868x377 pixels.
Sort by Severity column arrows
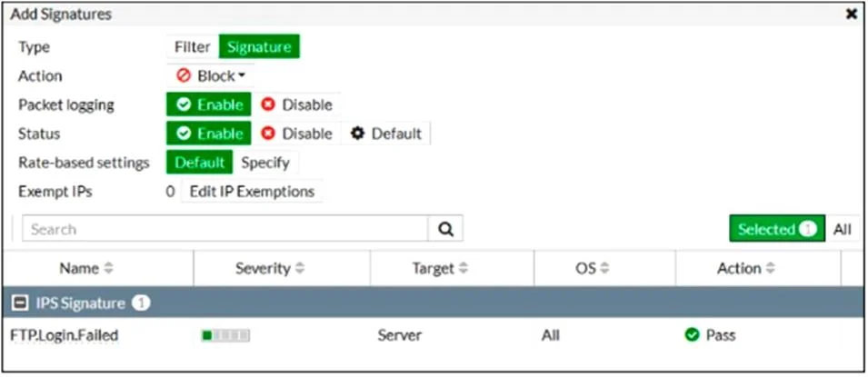point(300,269)
